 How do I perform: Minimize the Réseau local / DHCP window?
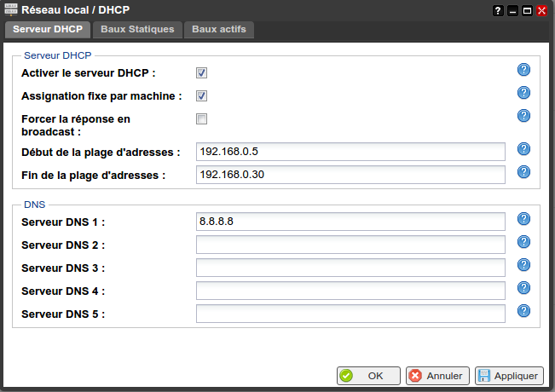click(512, 10)
